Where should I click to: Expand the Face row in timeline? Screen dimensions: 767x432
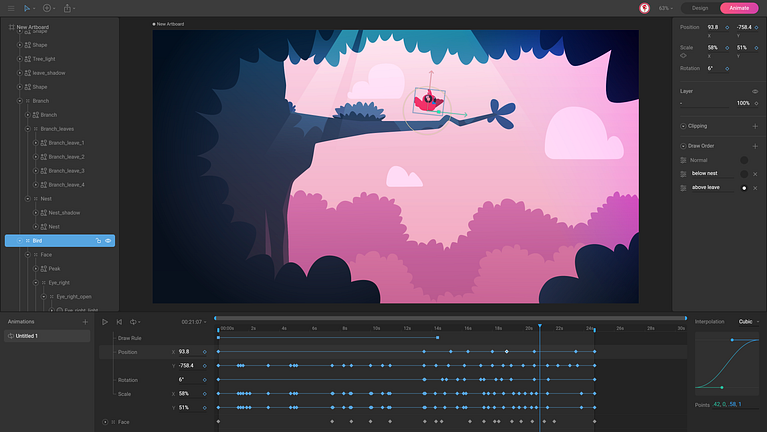105,422
